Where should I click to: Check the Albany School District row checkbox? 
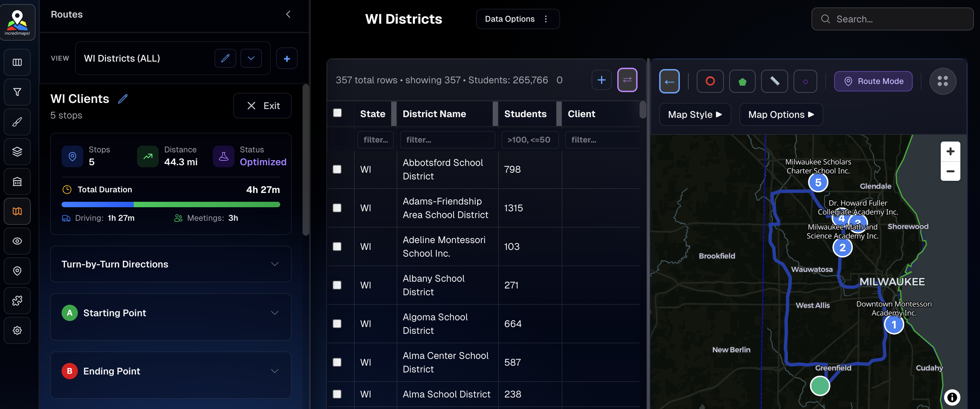click(337, 285)
